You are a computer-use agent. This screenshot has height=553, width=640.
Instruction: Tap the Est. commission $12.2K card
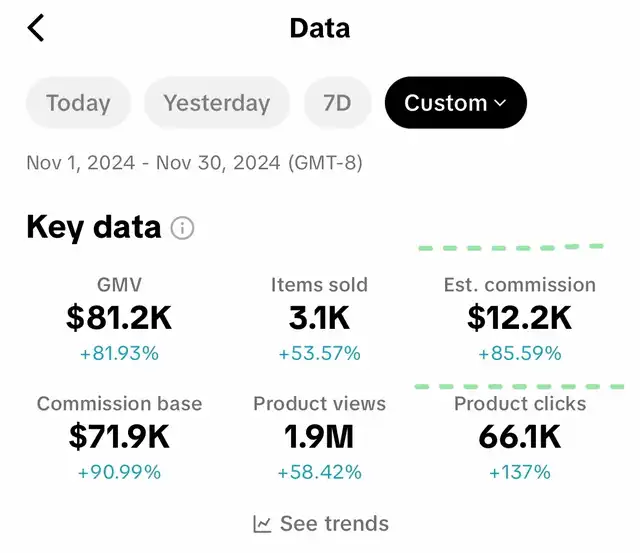pos(520,319)
